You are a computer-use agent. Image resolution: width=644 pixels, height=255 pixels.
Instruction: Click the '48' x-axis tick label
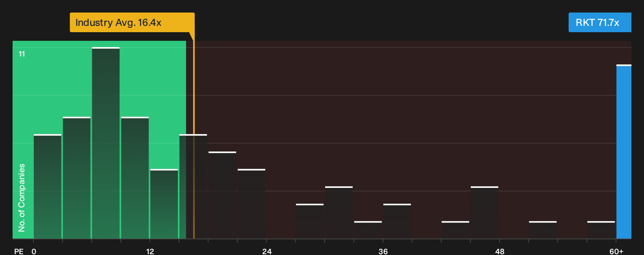499,251
